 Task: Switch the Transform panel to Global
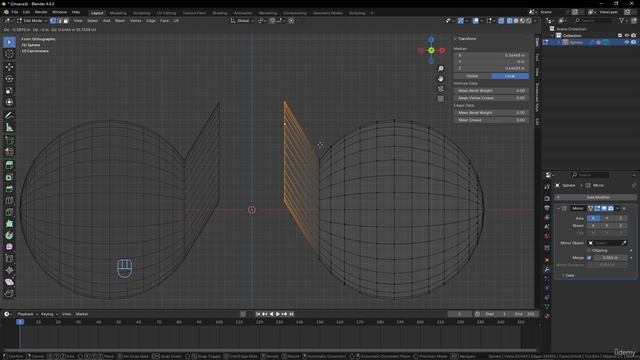click(473, 76)
